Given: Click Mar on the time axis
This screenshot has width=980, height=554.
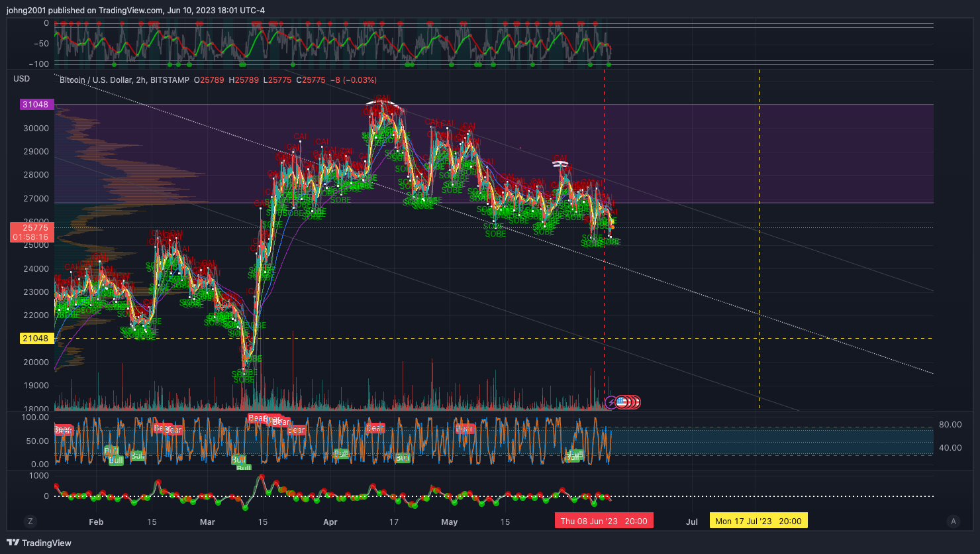Looking at the screenshot, I should point(207,522).
